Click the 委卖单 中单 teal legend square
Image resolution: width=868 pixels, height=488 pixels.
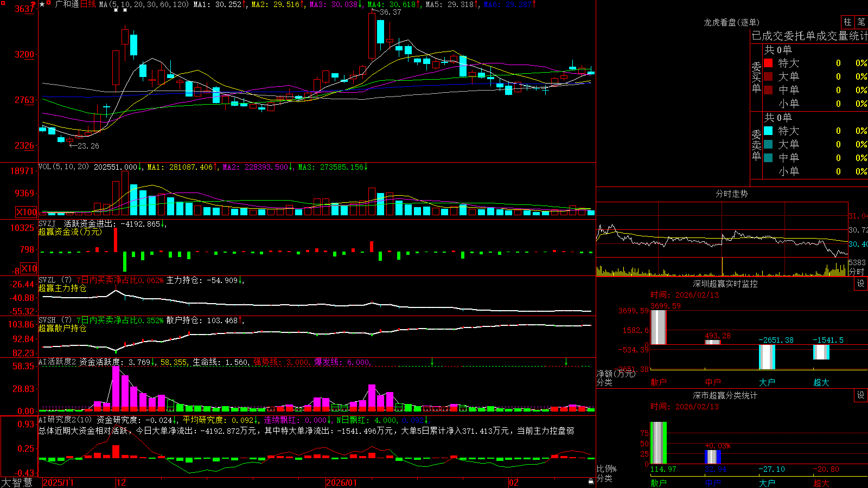point(768,158)
